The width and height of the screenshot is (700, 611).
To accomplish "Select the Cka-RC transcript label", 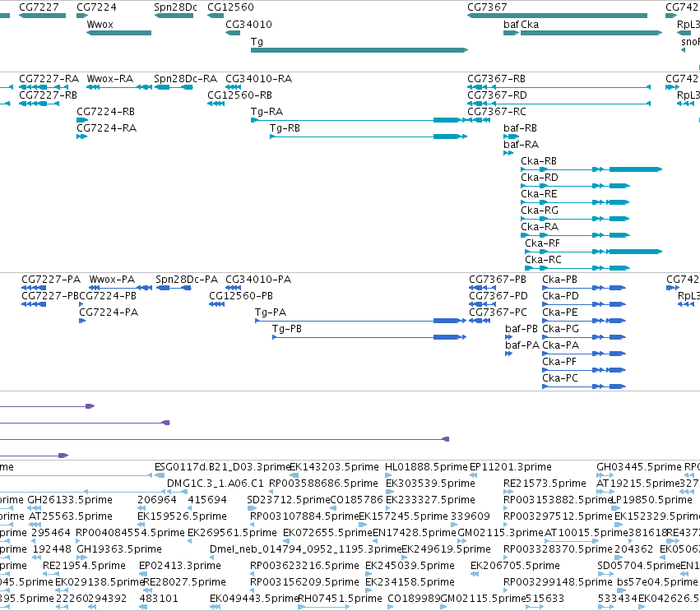I will click(x=544, y=260).
